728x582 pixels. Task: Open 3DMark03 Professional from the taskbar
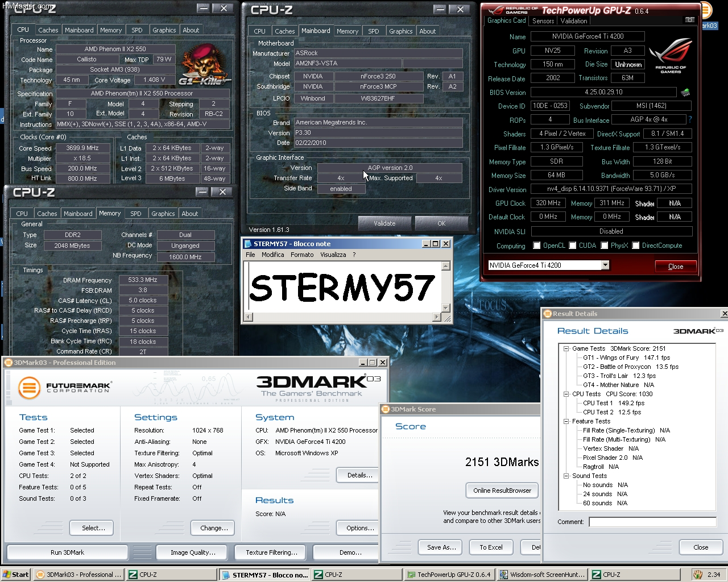pos(78,575)
